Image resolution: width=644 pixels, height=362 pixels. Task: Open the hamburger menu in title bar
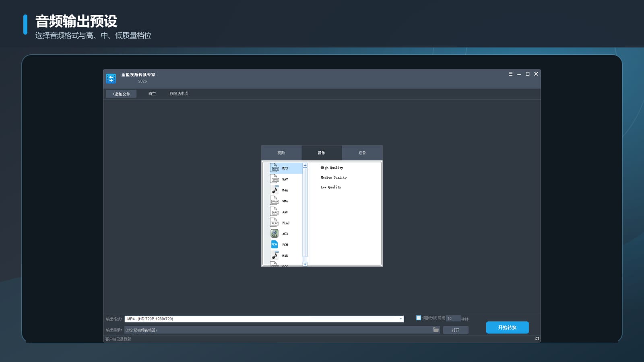[x=510, y=74]
